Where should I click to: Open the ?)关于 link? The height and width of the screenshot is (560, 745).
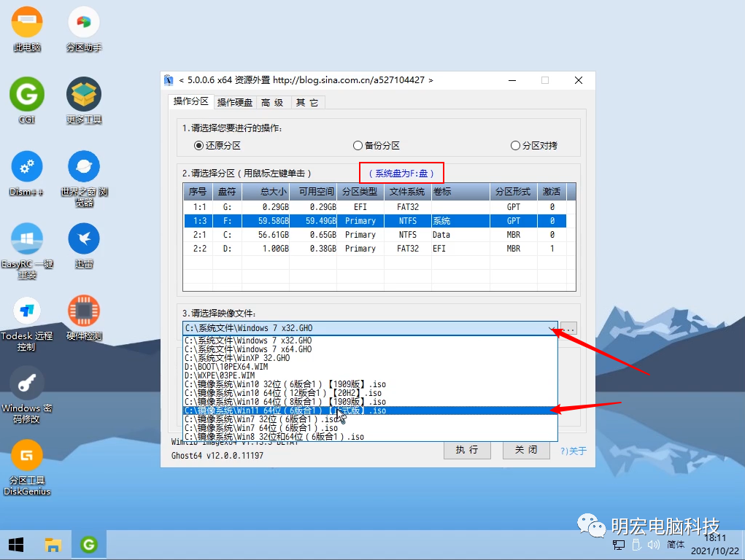(x=573, y=451)
